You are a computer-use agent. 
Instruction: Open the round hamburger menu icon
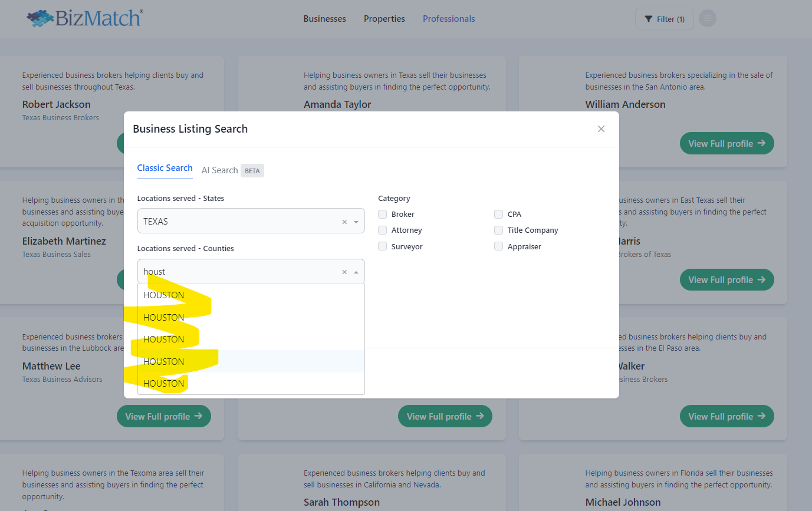[x=708, y=19]
